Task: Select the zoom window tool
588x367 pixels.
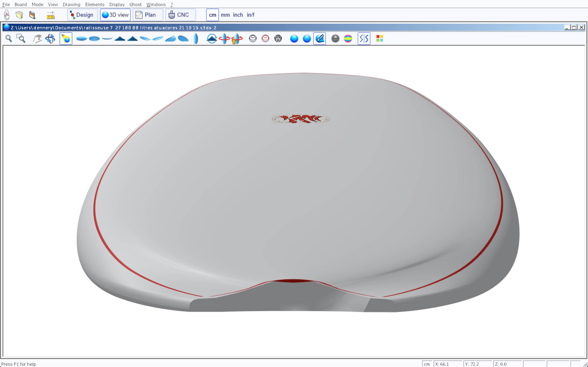Action: coord(21,39)
